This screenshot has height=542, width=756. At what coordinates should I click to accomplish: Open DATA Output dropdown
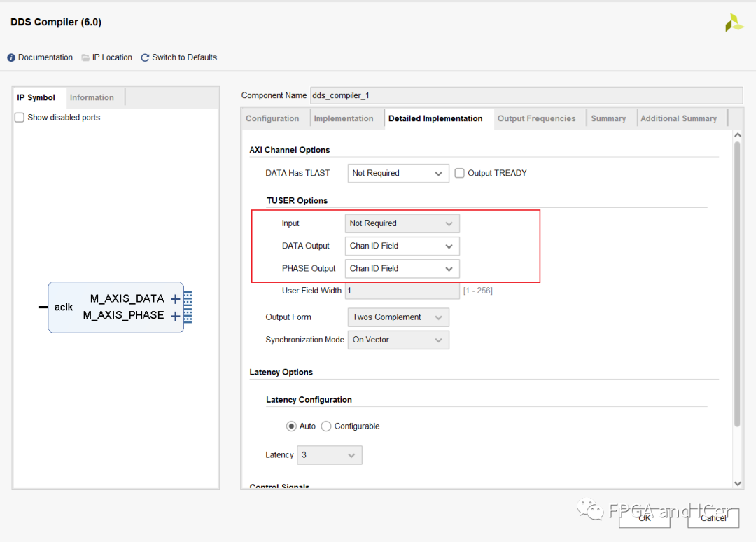point(402,246)
